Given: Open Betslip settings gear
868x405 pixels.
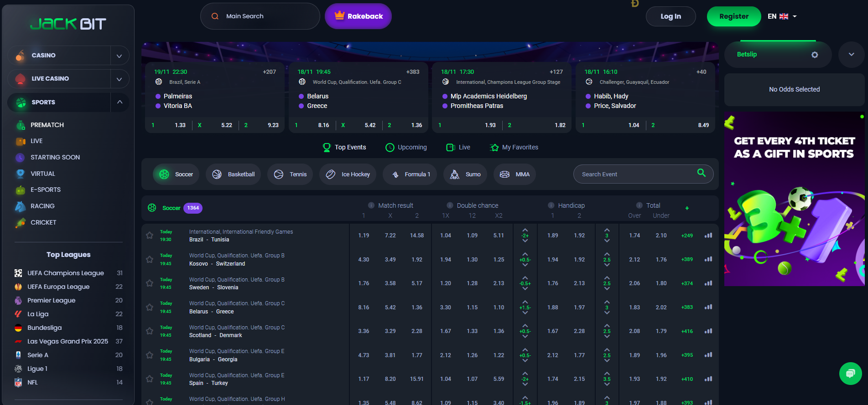Looking at the screenshot, I should click(x=815, y=55).
